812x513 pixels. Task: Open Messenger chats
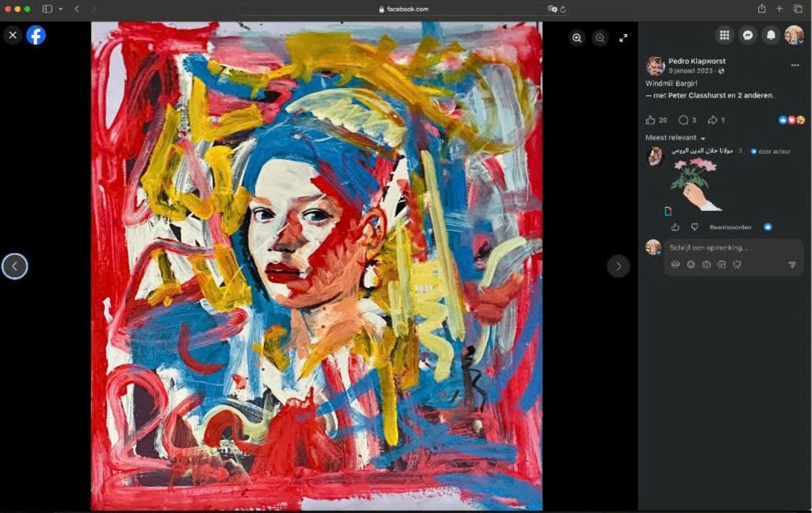[748, 35]
